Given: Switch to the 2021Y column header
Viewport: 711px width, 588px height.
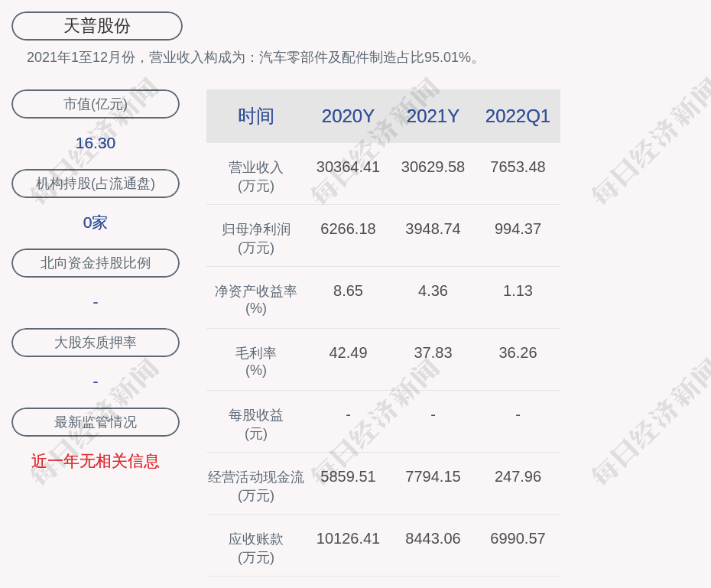Looking at the screenshot, I should pos(433,116).
